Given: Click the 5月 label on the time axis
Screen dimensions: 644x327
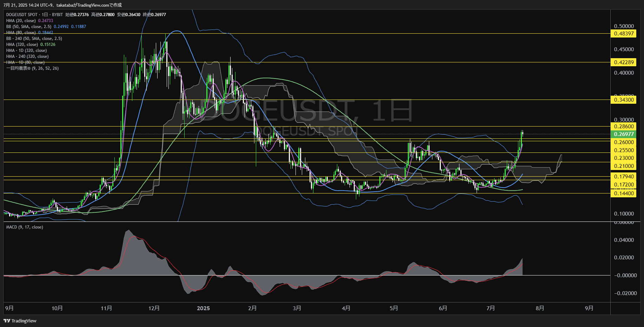Looking at the screenshot, I should tap(394, 308).
